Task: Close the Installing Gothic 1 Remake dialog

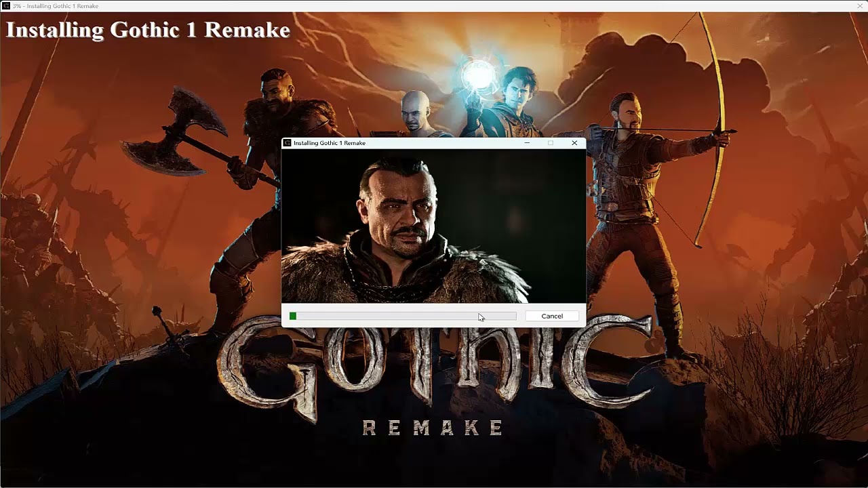Action: 574,143
